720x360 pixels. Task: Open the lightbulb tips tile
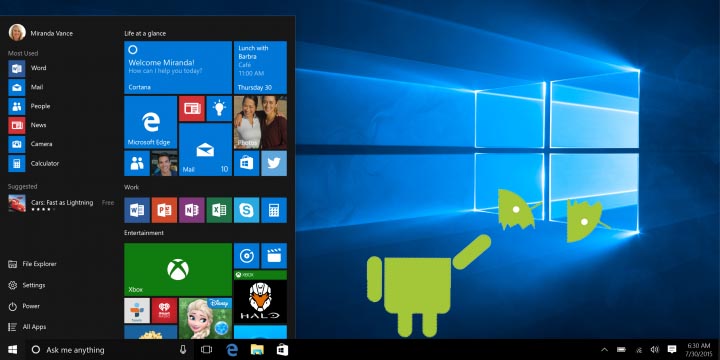click(x=219, y=108)
